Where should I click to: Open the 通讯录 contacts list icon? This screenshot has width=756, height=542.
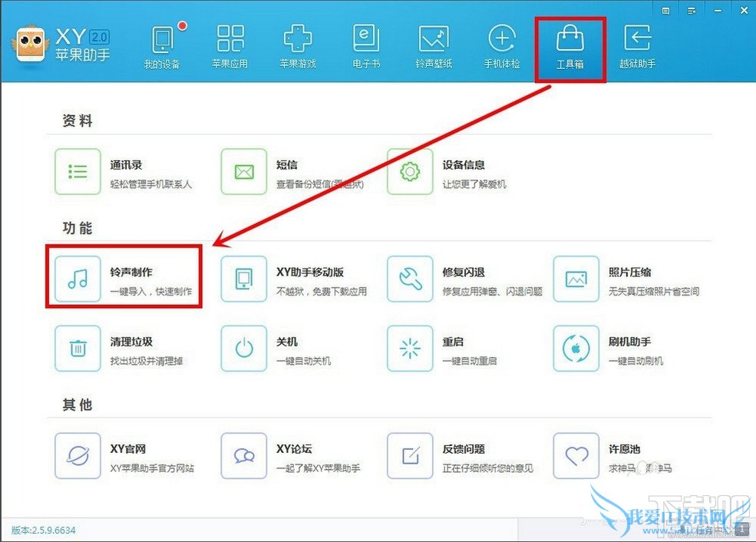[x=78, y=172]
